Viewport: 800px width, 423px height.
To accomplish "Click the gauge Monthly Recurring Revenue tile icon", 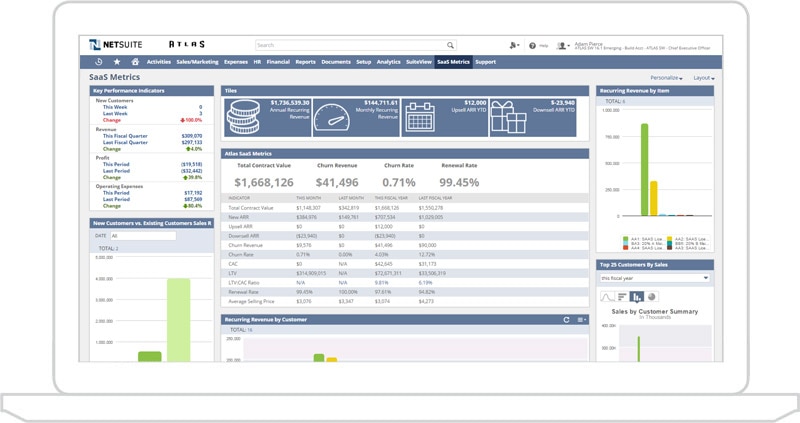I will point(332,117).
